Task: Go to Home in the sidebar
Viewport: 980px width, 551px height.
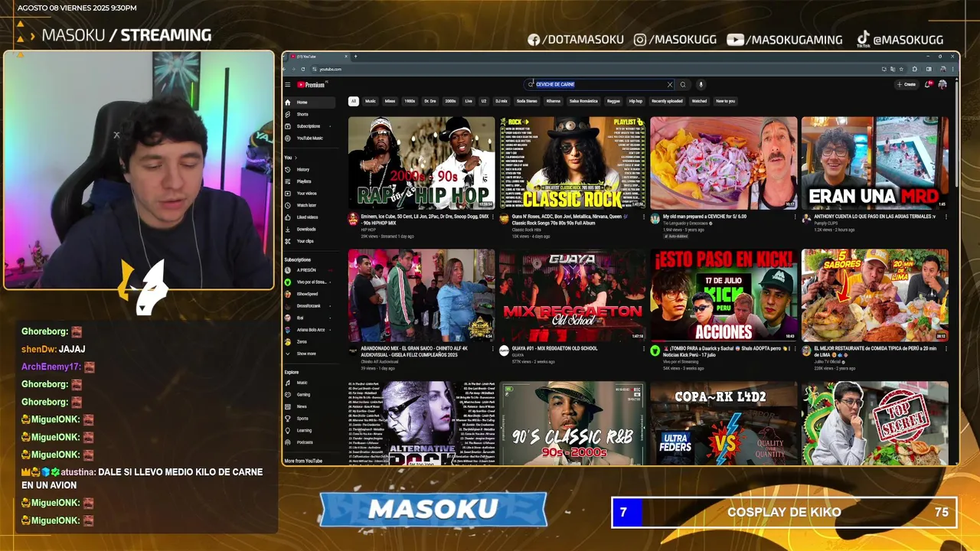Action: click(309, 103)
